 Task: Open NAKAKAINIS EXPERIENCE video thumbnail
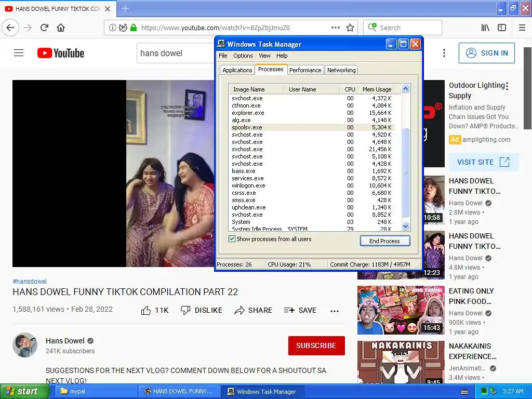tap(401, 362)
